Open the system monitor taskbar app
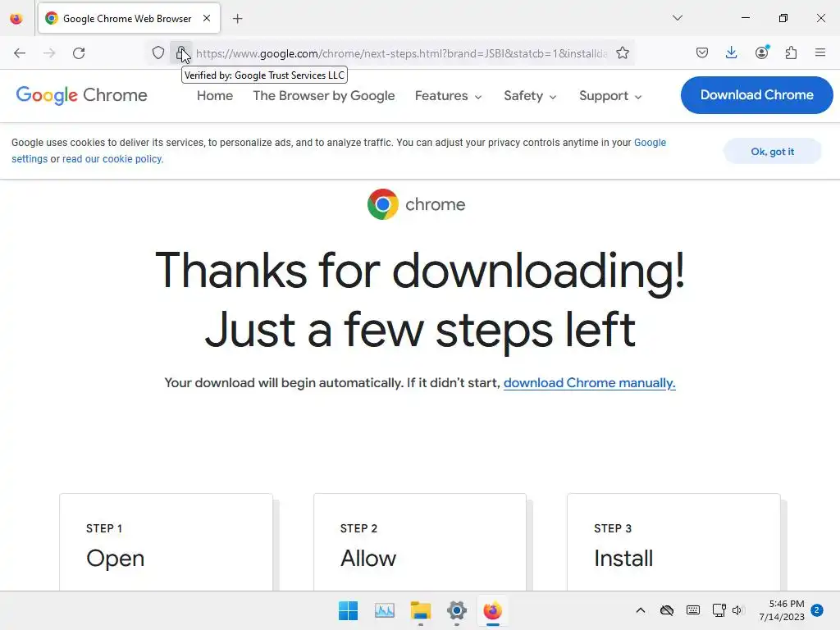840x630 pixels. [385, 610]
